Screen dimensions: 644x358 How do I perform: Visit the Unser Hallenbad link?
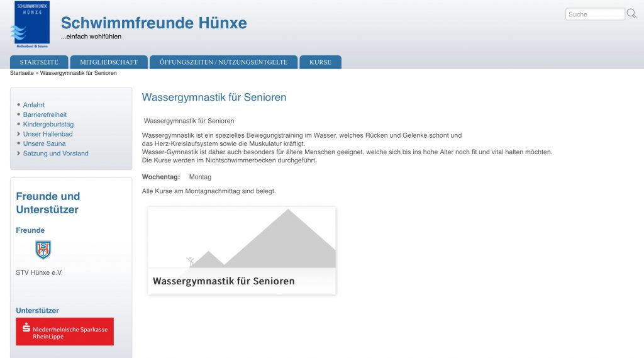[x=48, y=134]
